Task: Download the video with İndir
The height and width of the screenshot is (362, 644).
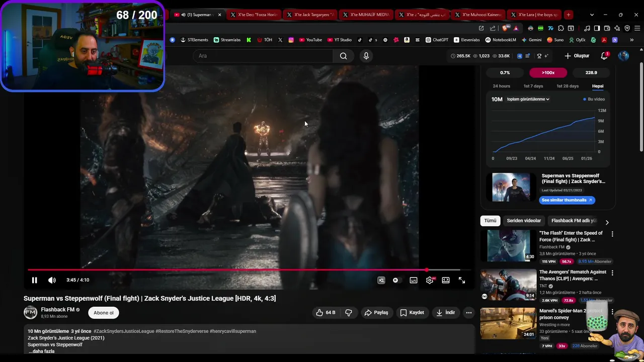Action: (445, 313)
